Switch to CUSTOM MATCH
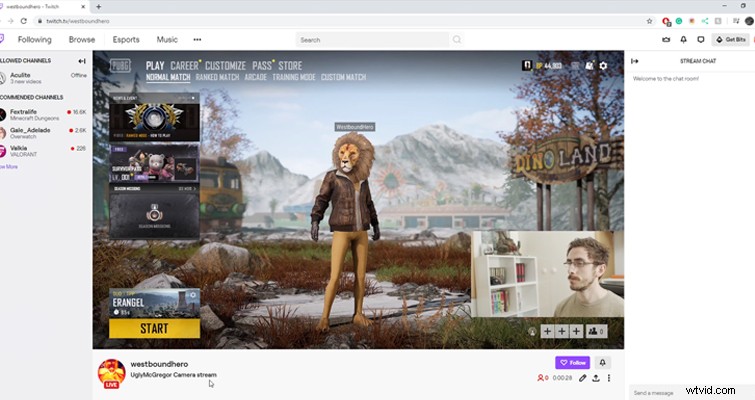Viewport: 755px width, 400px height. point(343,77)
